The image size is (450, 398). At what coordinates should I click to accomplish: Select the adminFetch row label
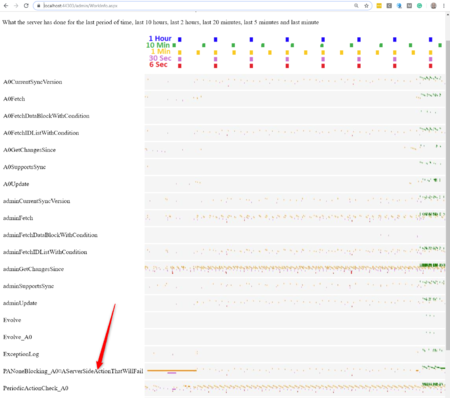pyautogui.click(x=18, y=218)
